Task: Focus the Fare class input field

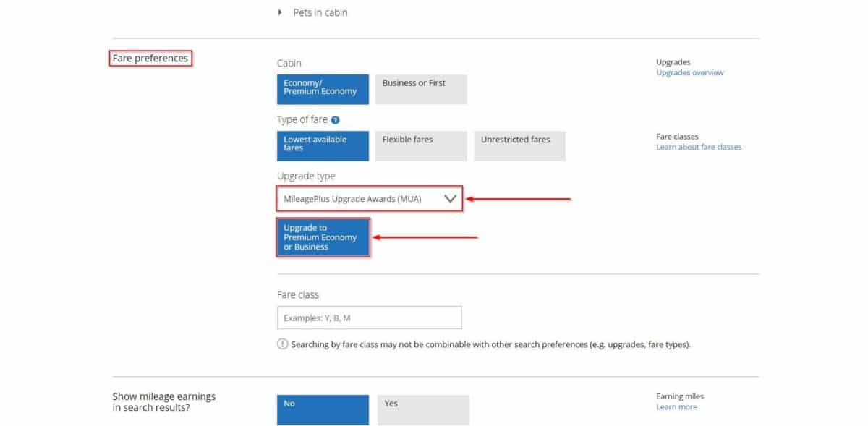Action: (x=369, y=318)
